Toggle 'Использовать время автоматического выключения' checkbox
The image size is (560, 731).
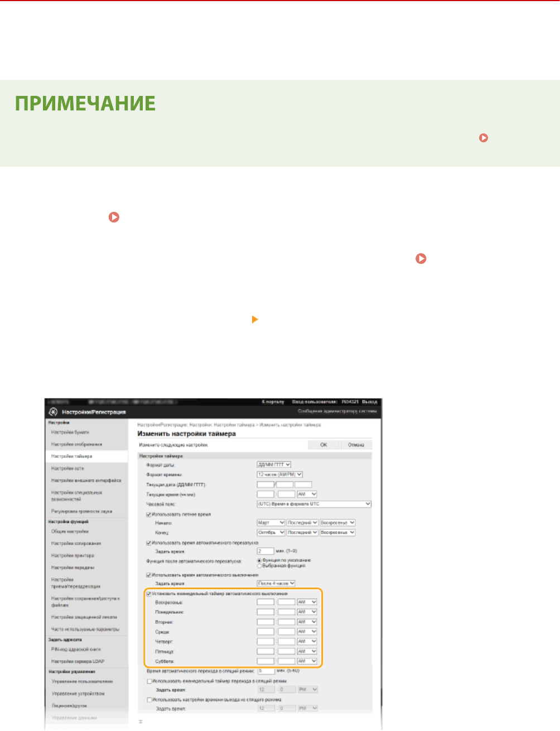pos(148,574)
